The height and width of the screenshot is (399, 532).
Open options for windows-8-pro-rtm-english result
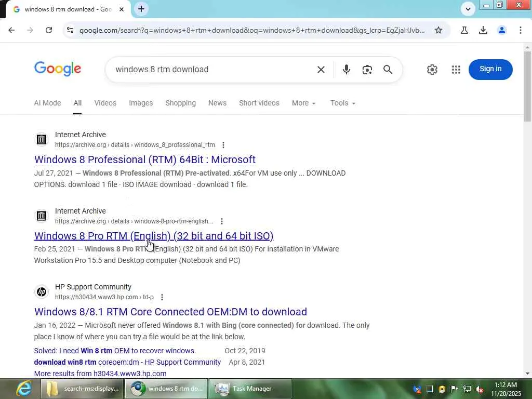tap(221, 221)
